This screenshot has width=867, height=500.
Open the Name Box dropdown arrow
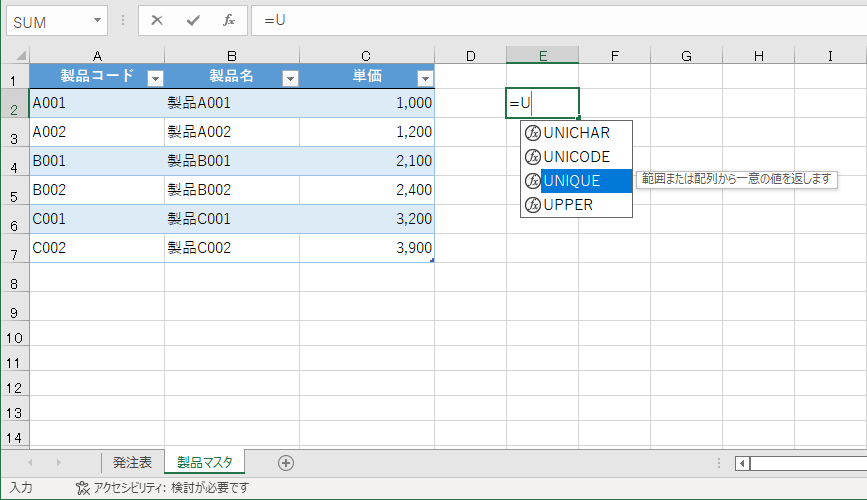click(x=97, y=20)
